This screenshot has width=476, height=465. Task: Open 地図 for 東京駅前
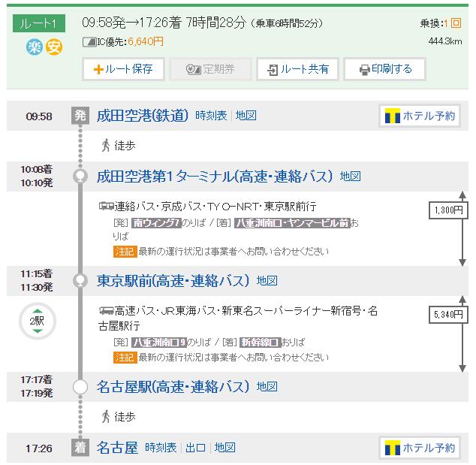(x=267, y=281)
